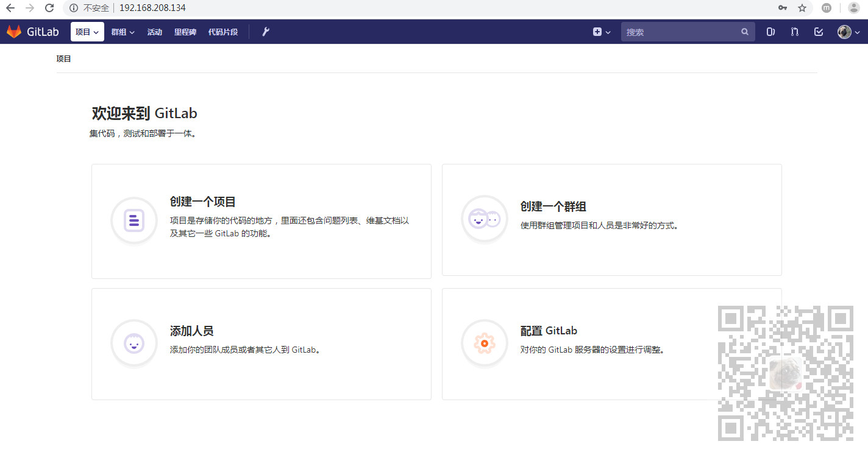The width and height of the screenshot is (868, 458).
Task: Click the 创建一个群组 heading
Action: 553,206
